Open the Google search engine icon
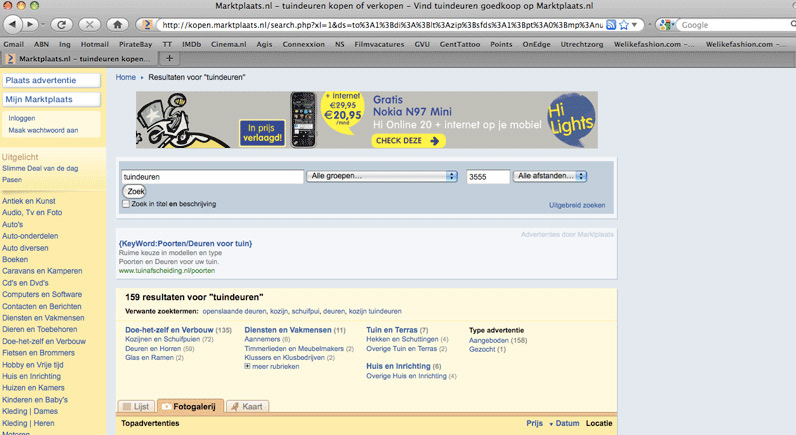Screen dimensions: 796x435 point(667,24)
